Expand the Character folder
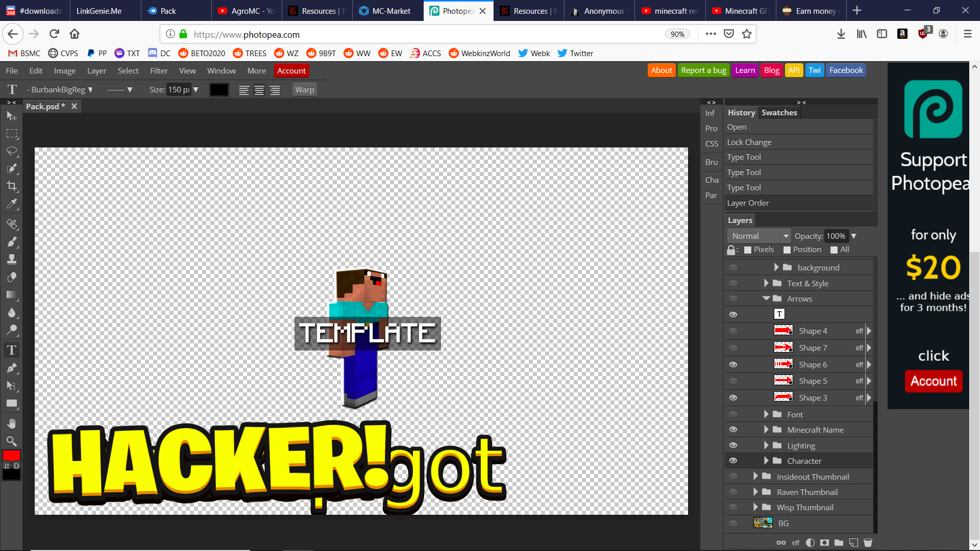Screen dimensions: 980x551 766,461
